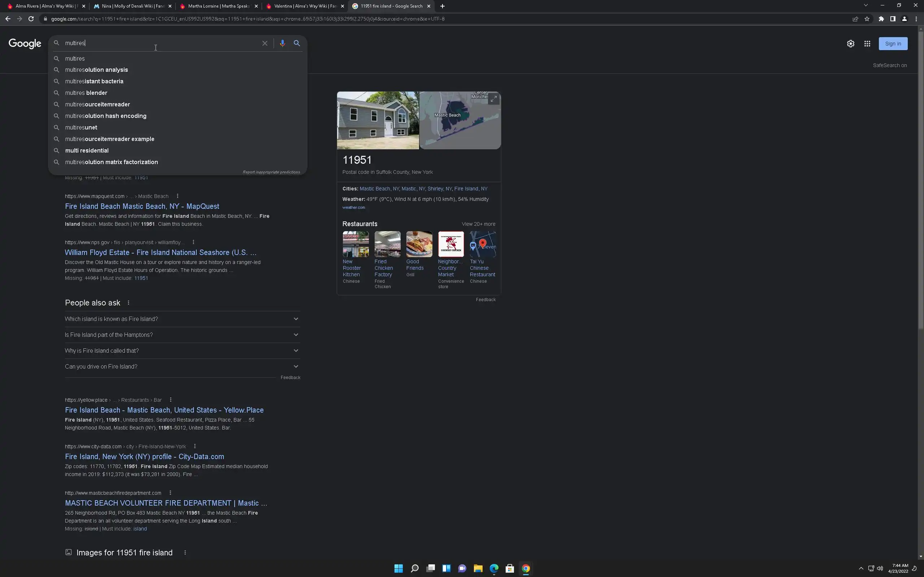
Task: Open Microsoft Edge from the taskbar
Action: (x=494, y=568)
